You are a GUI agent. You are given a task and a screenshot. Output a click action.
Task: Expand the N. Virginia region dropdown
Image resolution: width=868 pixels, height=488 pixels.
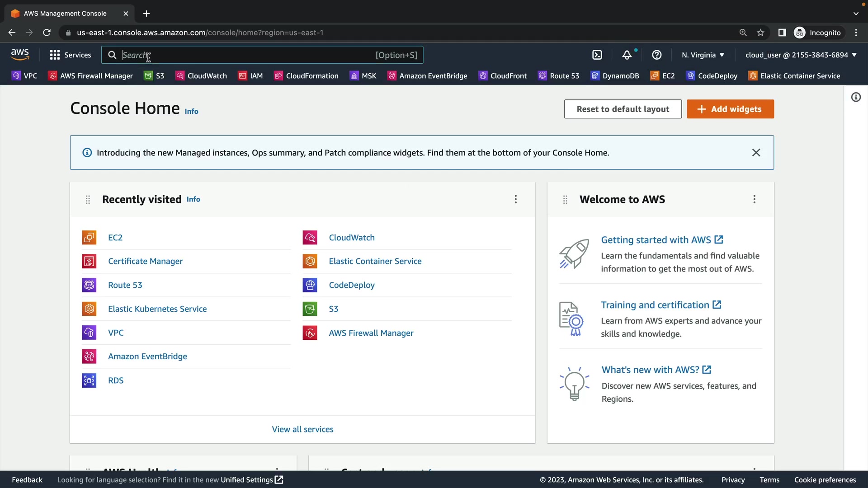(703, 55)
